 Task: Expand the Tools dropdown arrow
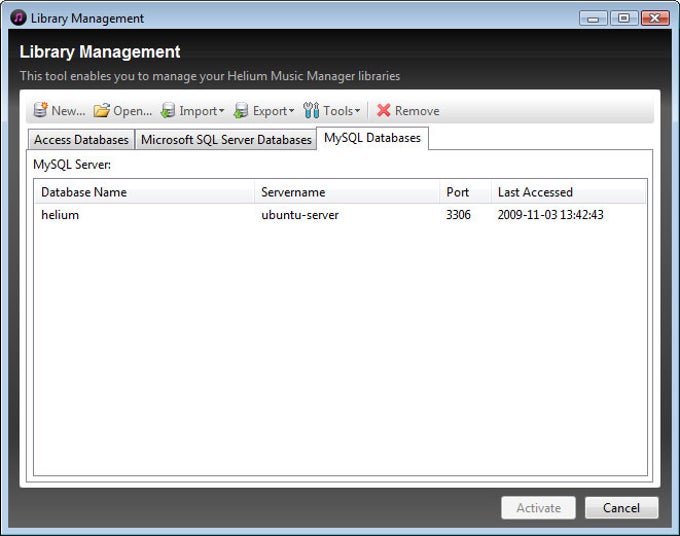point(357,111)
